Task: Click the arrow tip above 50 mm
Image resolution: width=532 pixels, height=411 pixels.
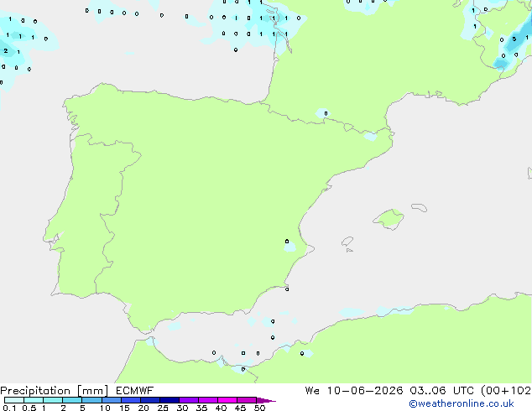Action: [266, 400]
